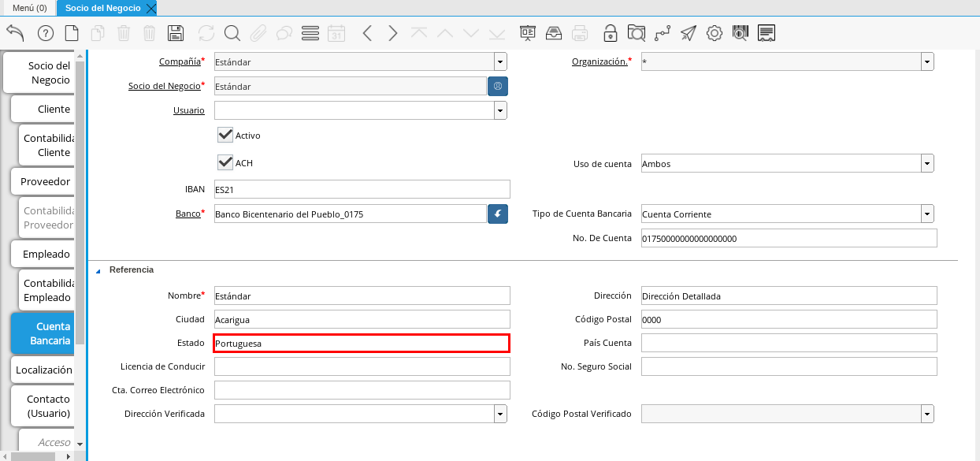This screenshot has width=980, height=461.
Task: Open the Dirección Verificada dropdown
Action: [500, 414]
